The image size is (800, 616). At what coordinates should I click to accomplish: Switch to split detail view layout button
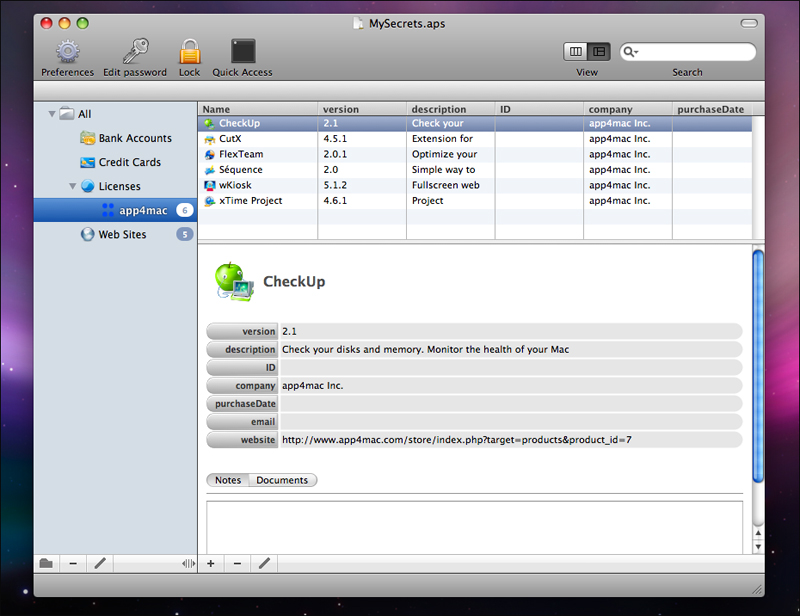point(599,52)
